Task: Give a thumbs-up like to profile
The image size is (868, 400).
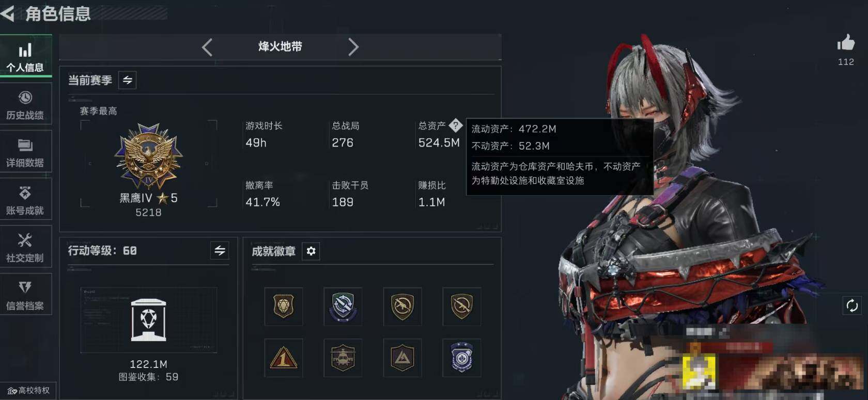Action: (846, 43)
